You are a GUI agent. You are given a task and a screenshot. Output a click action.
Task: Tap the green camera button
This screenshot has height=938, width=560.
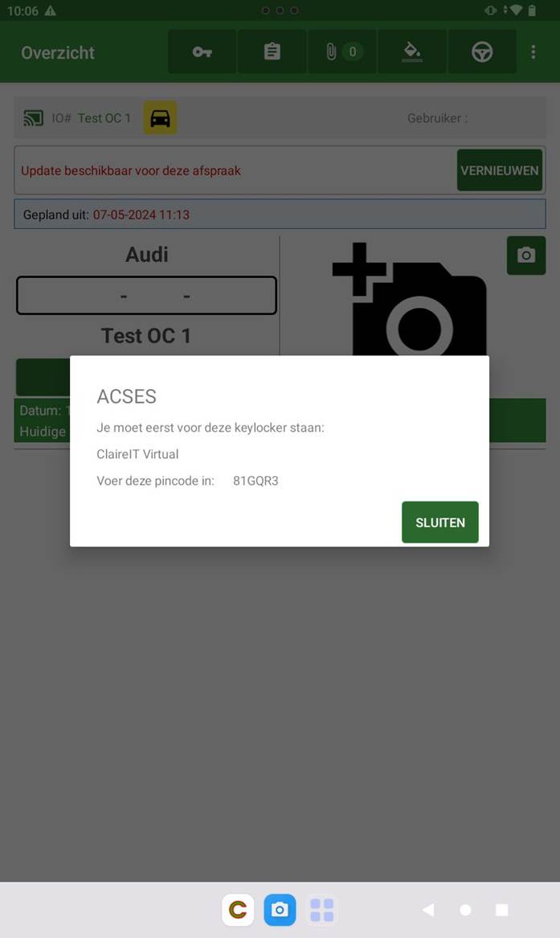526,256
